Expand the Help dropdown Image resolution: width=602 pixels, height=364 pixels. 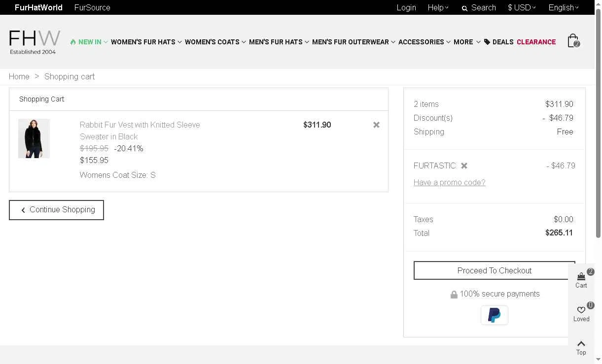pos(438,7)
